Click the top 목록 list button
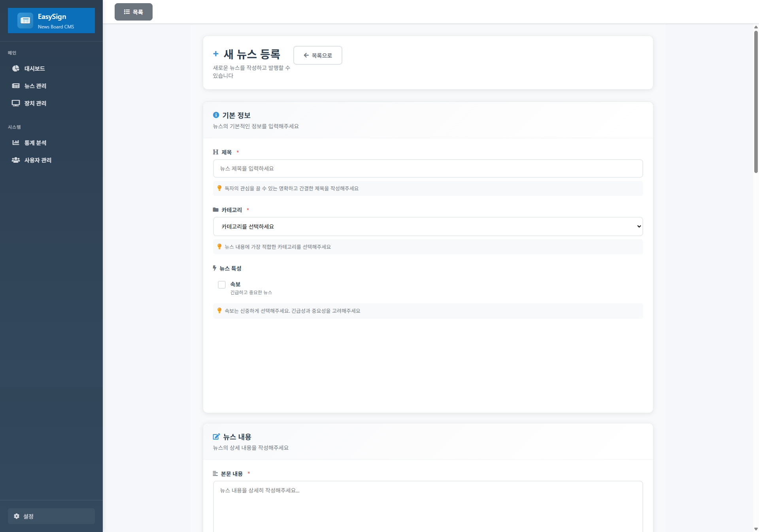 pyautogui.click(x=134, y=12)
